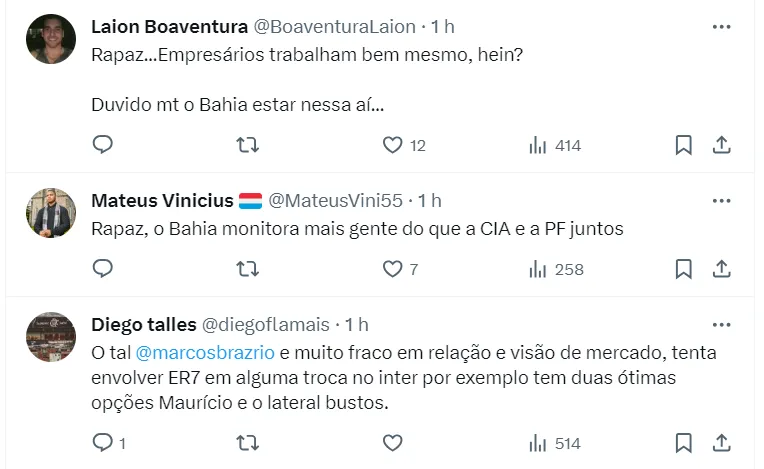
Task: View analytics showing 514 views
Action: coord(555,442)
